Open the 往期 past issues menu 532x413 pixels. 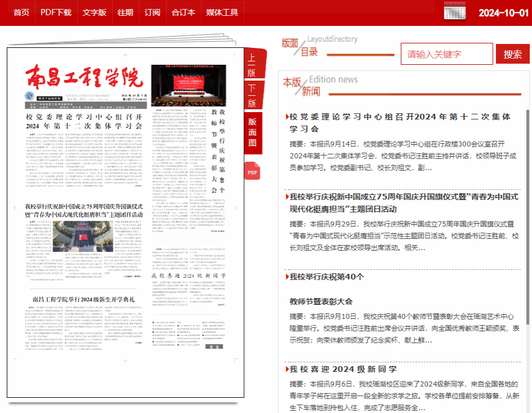[x=125, y=12]
